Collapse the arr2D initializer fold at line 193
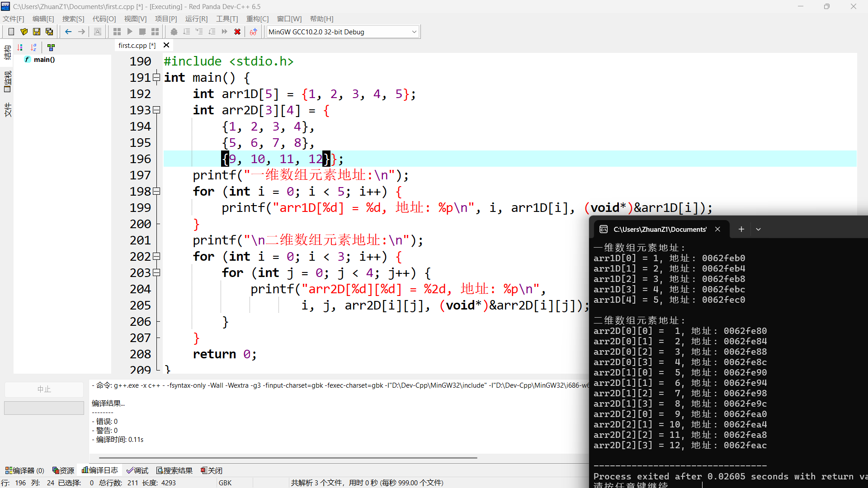The height and width of the screenshot is (488, 868). click(156, 110)
